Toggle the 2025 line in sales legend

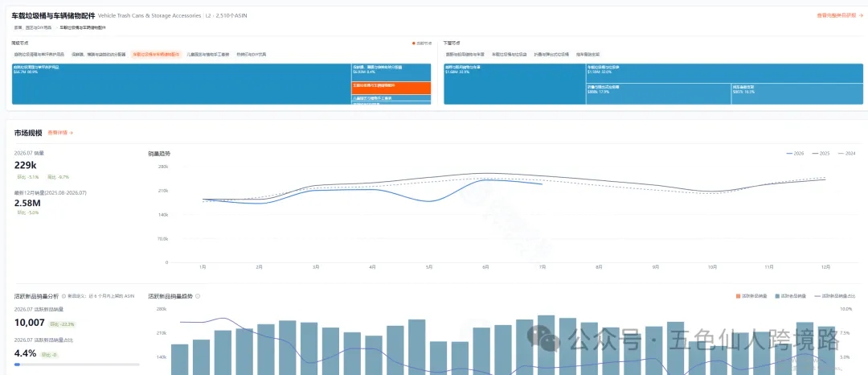pyautogui.click(x=821, y=154)
